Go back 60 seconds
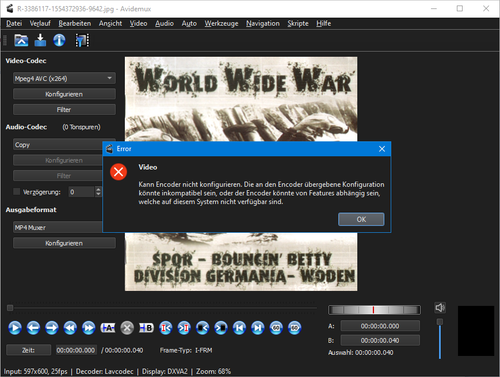Image resolution: width=500 pixels, height=377 pixels. (x=276, y=328)
